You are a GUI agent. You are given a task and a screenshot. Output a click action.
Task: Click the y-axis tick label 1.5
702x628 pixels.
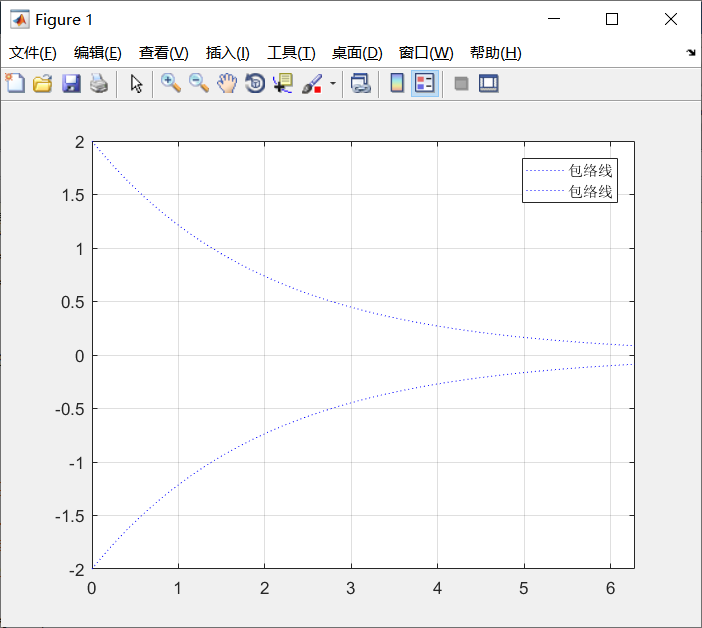[73, 196]
